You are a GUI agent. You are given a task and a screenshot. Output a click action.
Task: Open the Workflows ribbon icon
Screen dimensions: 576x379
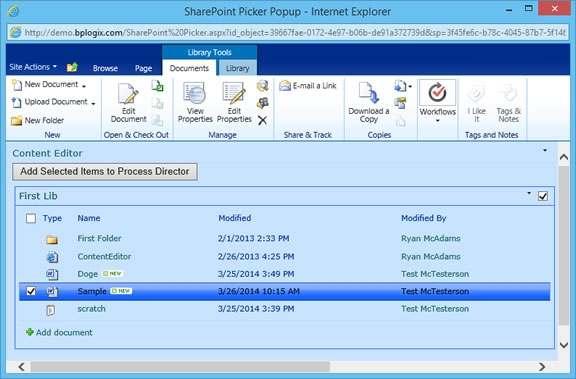click(x=438, y=93)
